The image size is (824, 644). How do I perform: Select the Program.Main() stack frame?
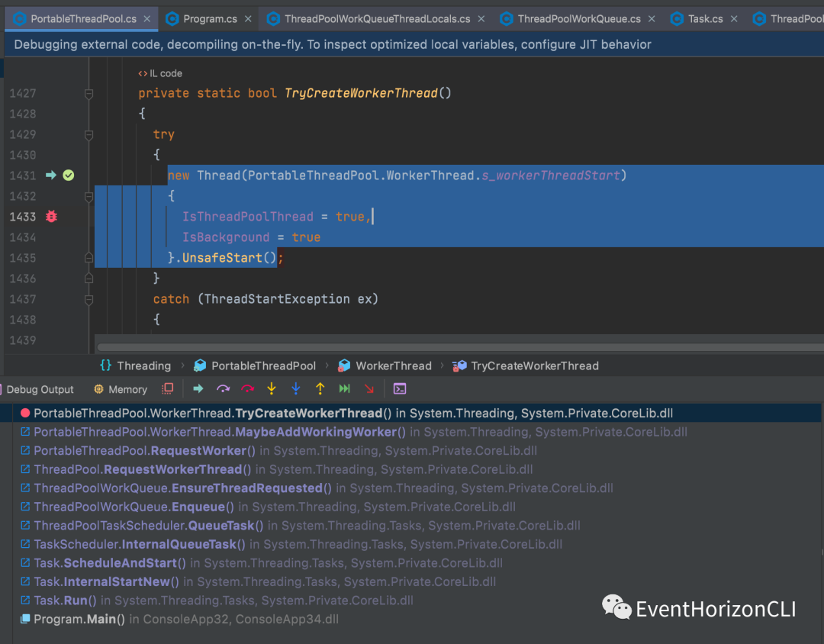[410, 620]
